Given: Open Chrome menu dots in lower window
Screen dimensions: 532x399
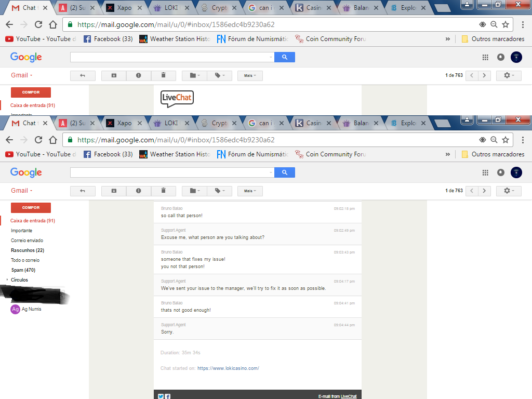Looking at the screenshot, I should [523, 140].
